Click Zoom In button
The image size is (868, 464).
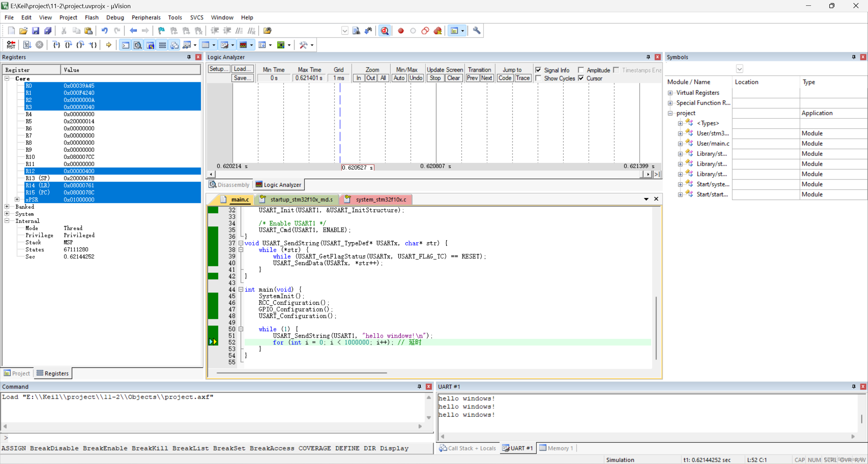pyautogui.click(x=358, y=78)
